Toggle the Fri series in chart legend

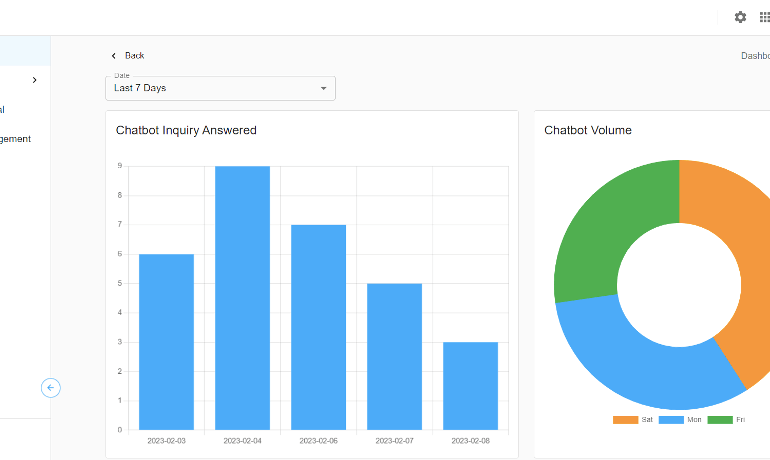[x=740, y=420]
